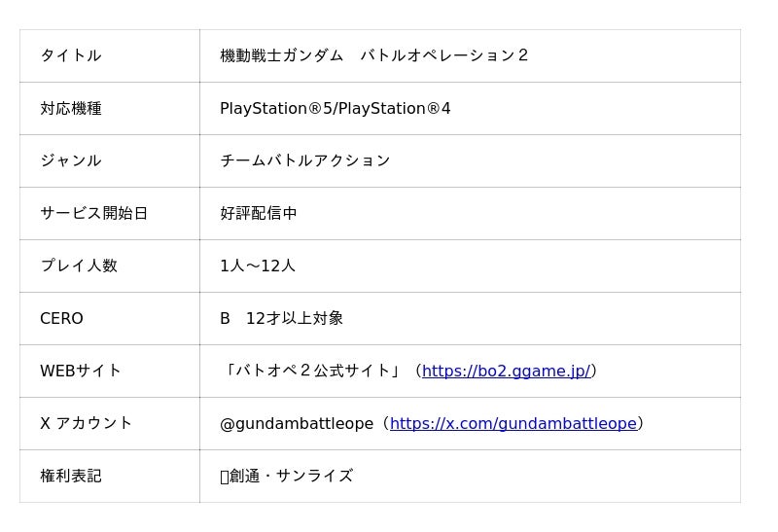Image resolution: width=778 pixels, height=532 pixels.
Task: Click the ジャンル label cell
Action: tap(71, 160)
